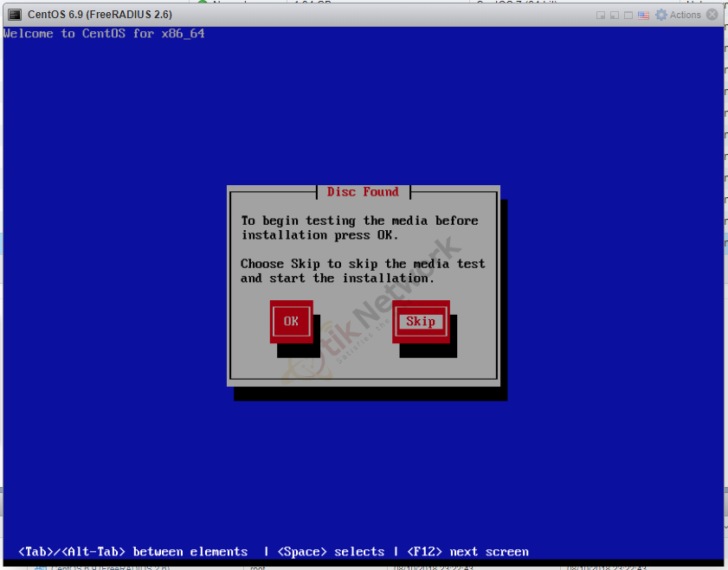This screenshot has height=570, width=728.
Task: Shrink the console using the first window-size icon
Action: point(601,16)
